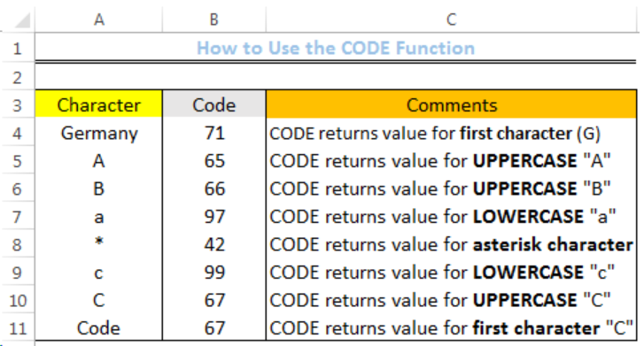Select the yellow Character header cell
644x346 pixels.
(99, 104)
